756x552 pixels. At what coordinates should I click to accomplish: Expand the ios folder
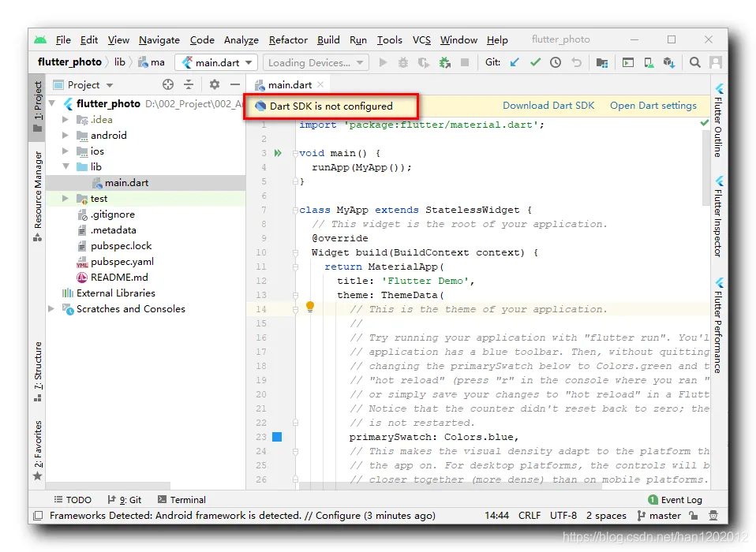(65, 151)
